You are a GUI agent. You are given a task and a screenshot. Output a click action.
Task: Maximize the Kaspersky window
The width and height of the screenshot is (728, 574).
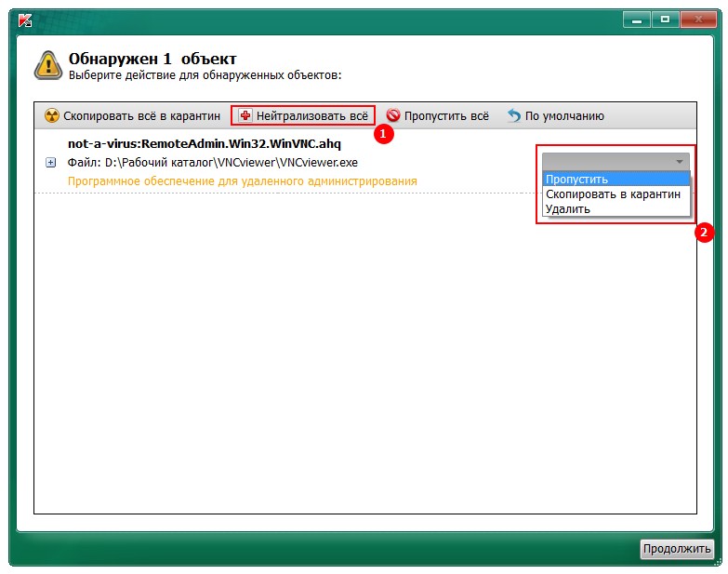665,20
